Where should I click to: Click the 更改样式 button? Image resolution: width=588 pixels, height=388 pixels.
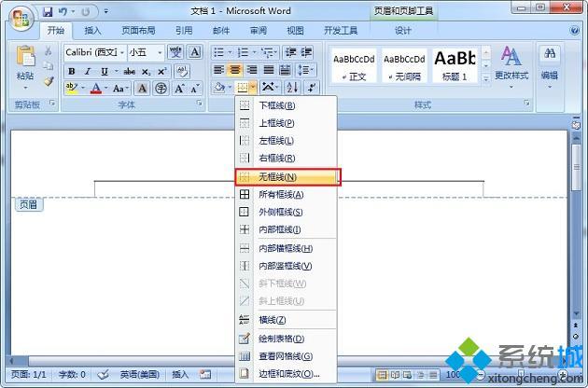[x=511, y=64]
